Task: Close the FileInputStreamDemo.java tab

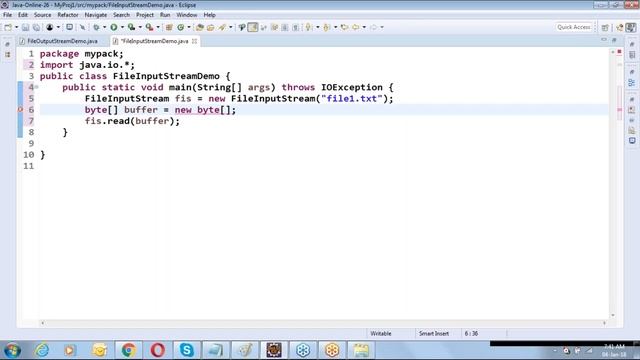Action: [x=195, y=41]
